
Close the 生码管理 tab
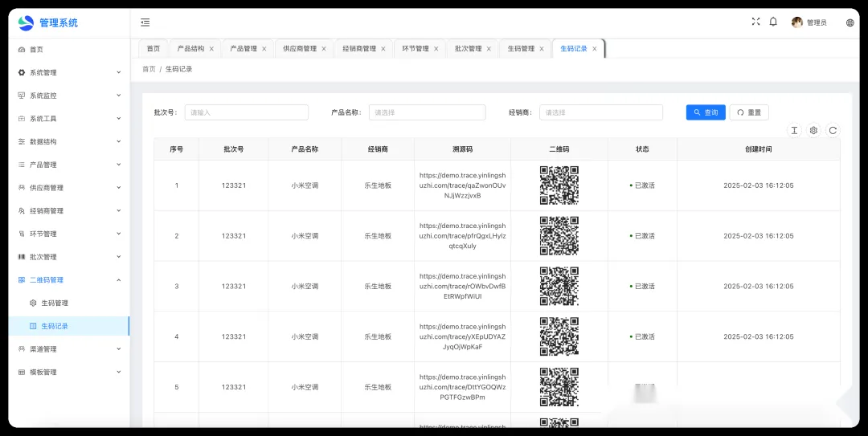point(542,49)
